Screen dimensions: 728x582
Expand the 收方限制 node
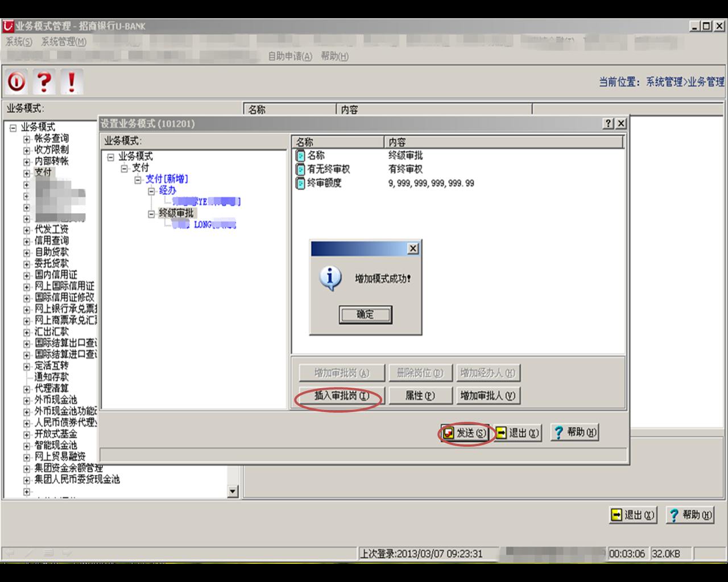point(27,151)
